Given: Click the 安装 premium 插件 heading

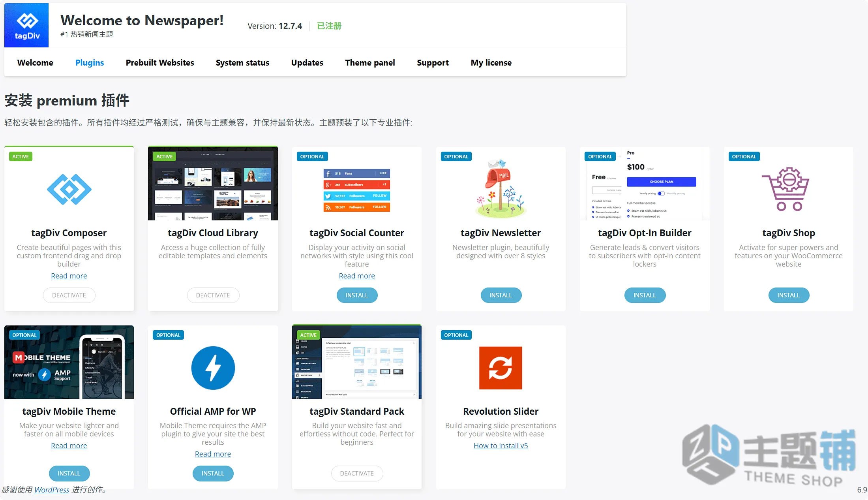Looking at the screenshot, I should pyautogui.click(x=67, y=100).
